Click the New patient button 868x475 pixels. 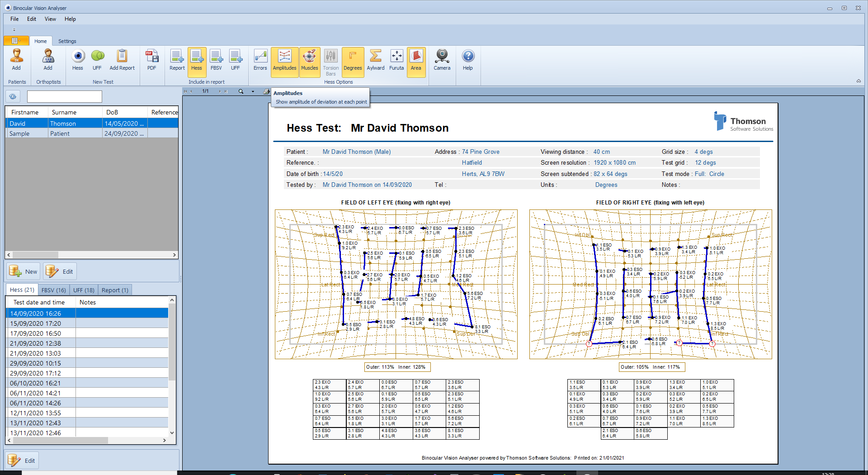click(x=24, y=271)
